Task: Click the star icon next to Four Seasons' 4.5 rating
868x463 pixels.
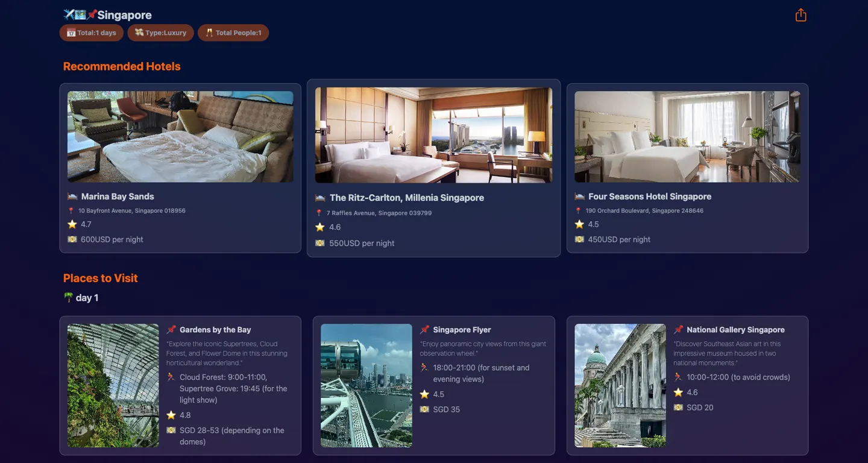Action: (x=579, y=224)
